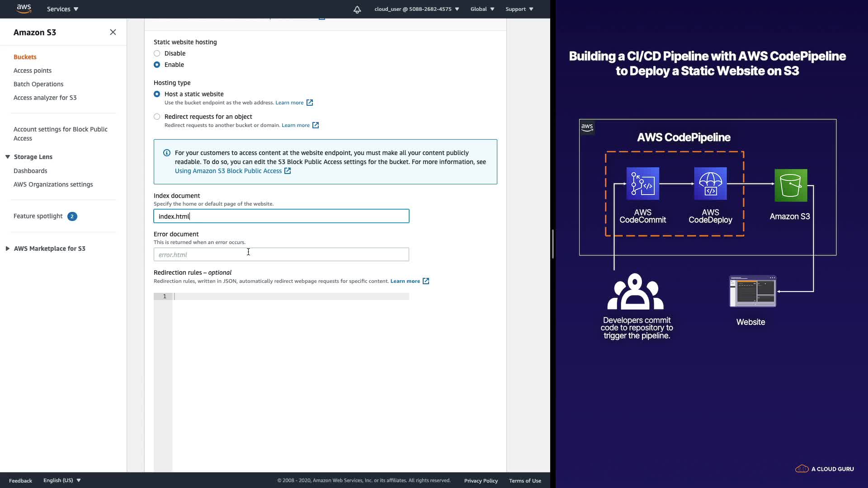Click the developers group icon
Viewport: 868px width, 488px height.
click(635, 291)
